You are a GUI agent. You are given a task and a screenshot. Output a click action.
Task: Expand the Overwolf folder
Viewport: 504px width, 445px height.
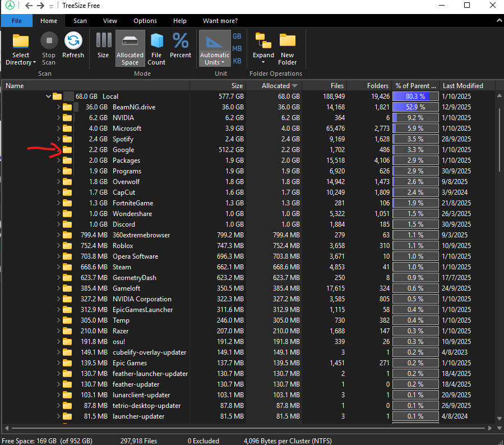(x=58, y=181)
